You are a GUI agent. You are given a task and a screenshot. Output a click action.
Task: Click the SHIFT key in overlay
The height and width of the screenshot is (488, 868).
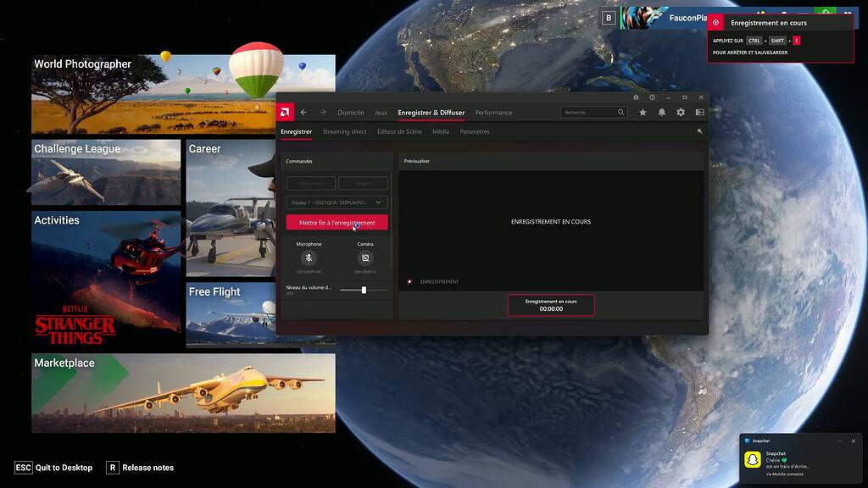pos(778,41)
